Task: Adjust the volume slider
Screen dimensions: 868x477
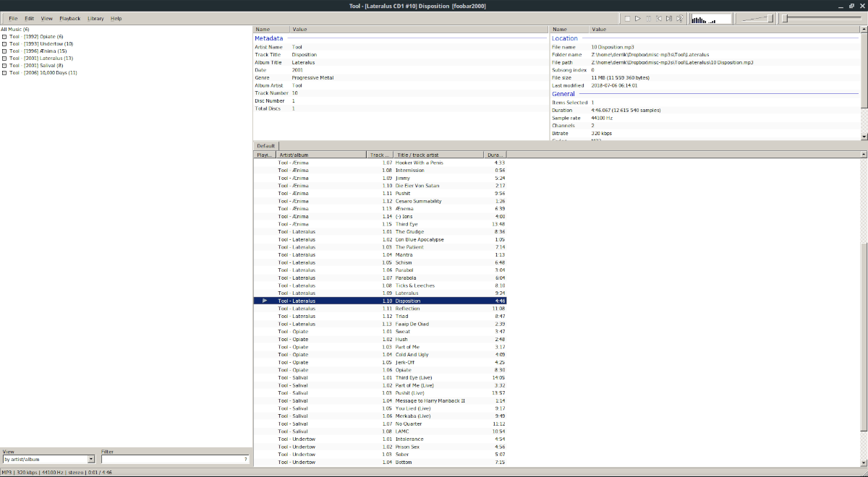Action: [x=770, y=18]
